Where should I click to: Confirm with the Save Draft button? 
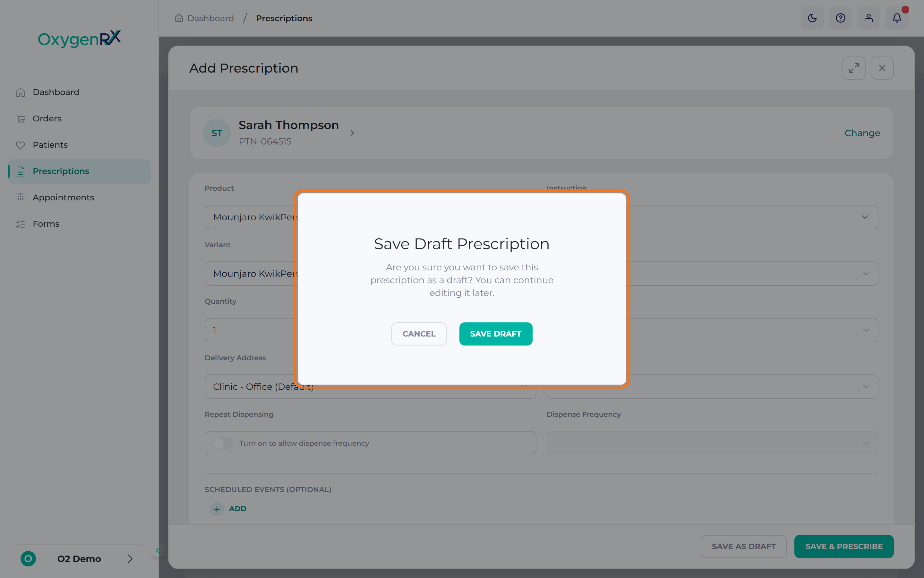(x=496, y=334)
